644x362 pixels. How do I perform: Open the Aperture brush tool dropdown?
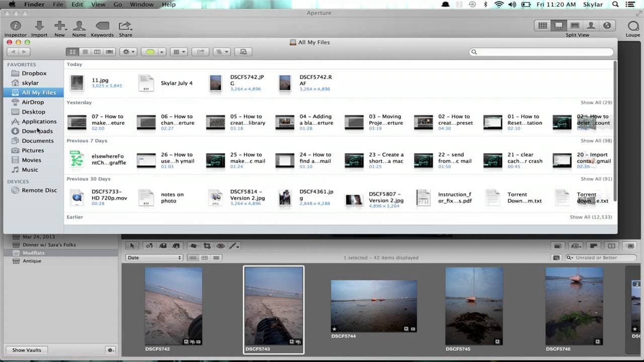coord(234,246)
